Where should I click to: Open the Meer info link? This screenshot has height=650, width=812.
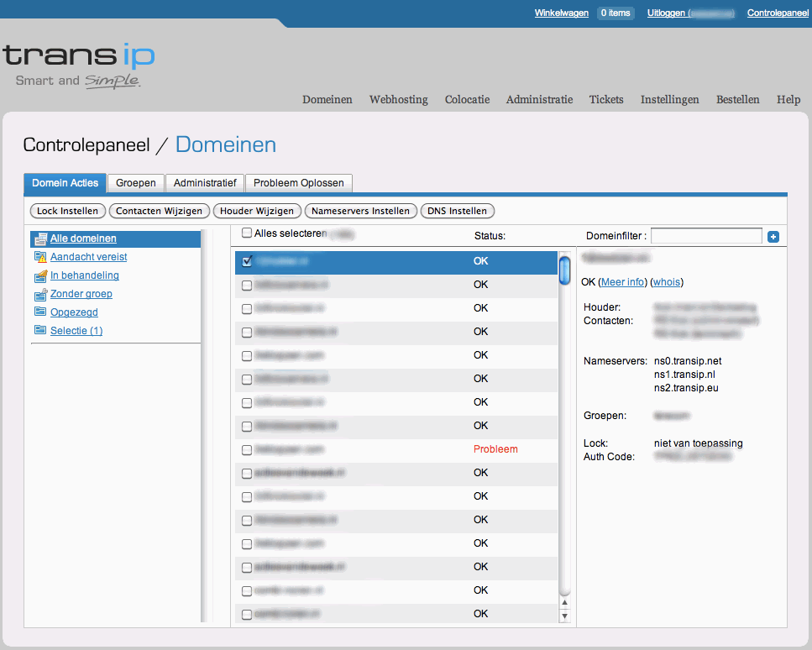[x=622, y=282]
